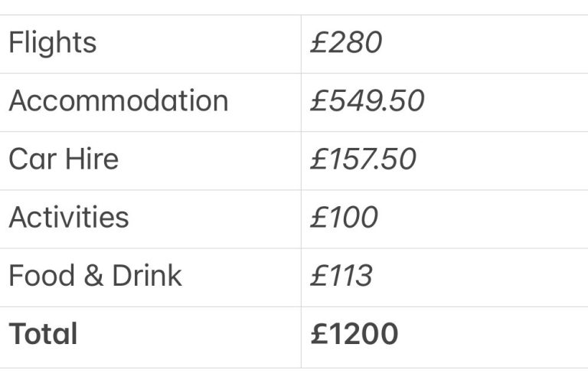Viewport: 588px width, 390px height.
Task: Click the pound sign before 1200
Action: pos(319,333)
